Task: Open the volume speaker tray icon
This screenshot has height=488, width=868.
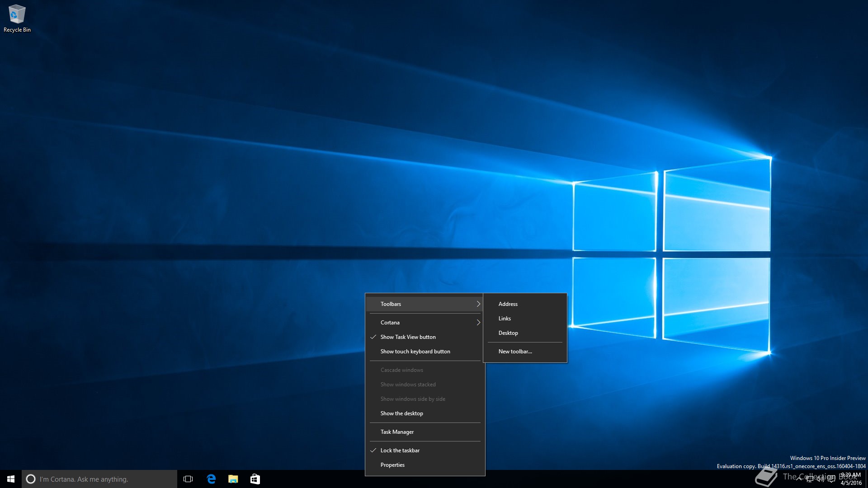Action: coord(821,479)
